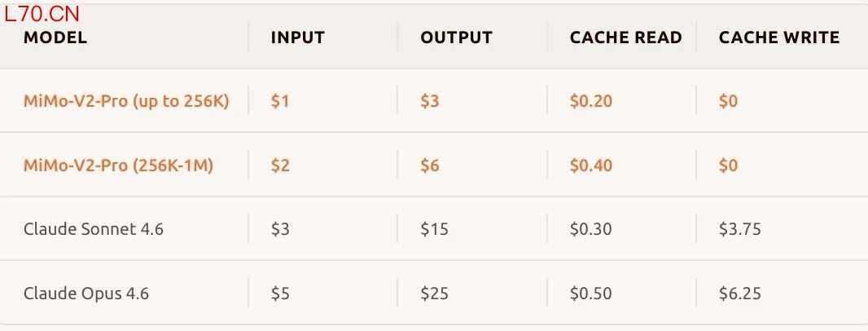Click the CACHE WRITE column header
Image resolution: width=868 pixels, height=331 pixels.
tap(778, 38)
